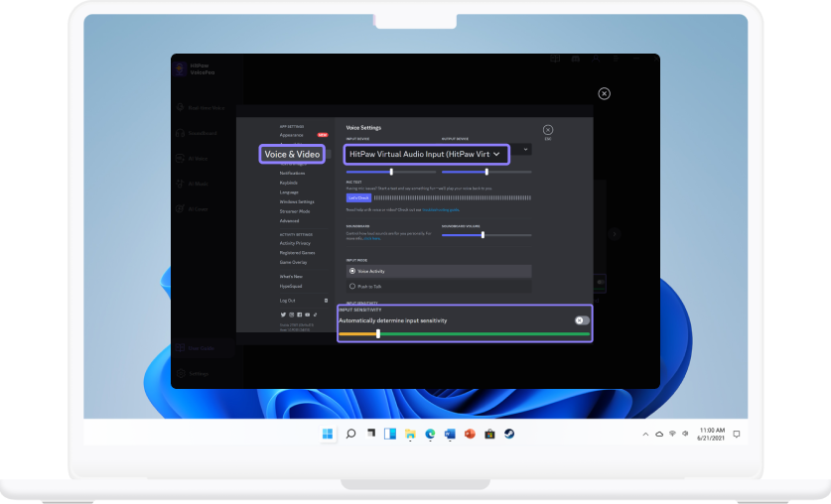
Task: Open Facebook icon in Discord sidebar
Action: (299, 315)
